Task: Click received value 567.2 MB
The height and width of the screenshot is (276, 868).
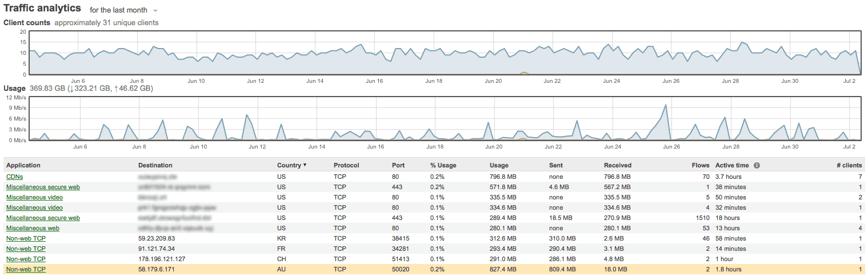Action: pos(617,187)
